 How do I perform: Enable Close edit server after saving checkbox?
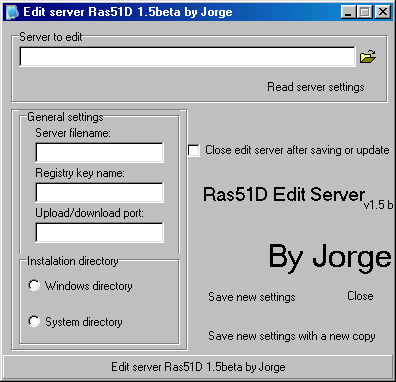[194, 150]
